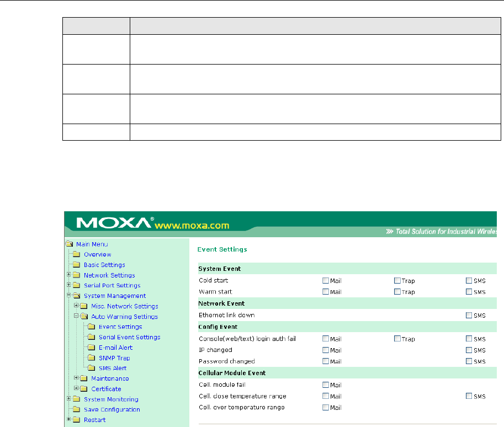Check Mail for Warm start
This screenshot has height=427, width=504.
pyautogui.click(x=326, y=292)
